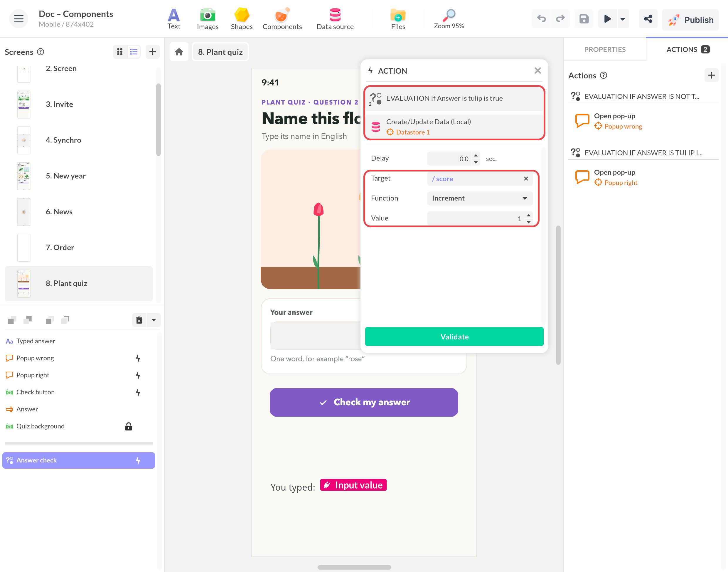Screen dimensions: 728x572
Task: Click the Value input field
Action: coord(476,218)
